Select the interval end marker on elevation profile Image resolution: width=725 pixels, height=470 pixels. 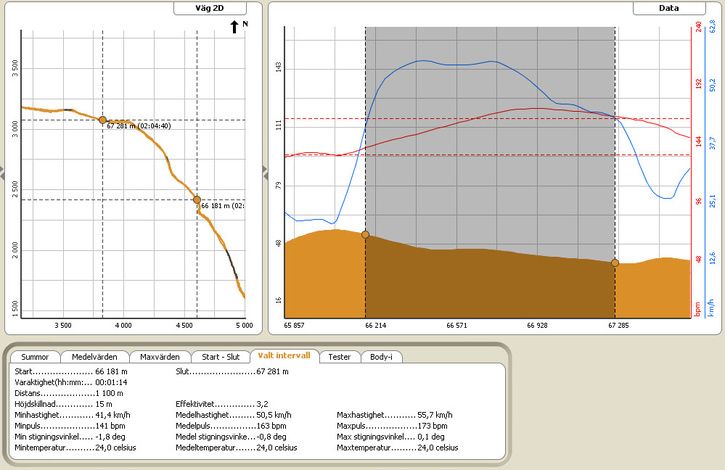pyautogui.click(x=615, y=263)
